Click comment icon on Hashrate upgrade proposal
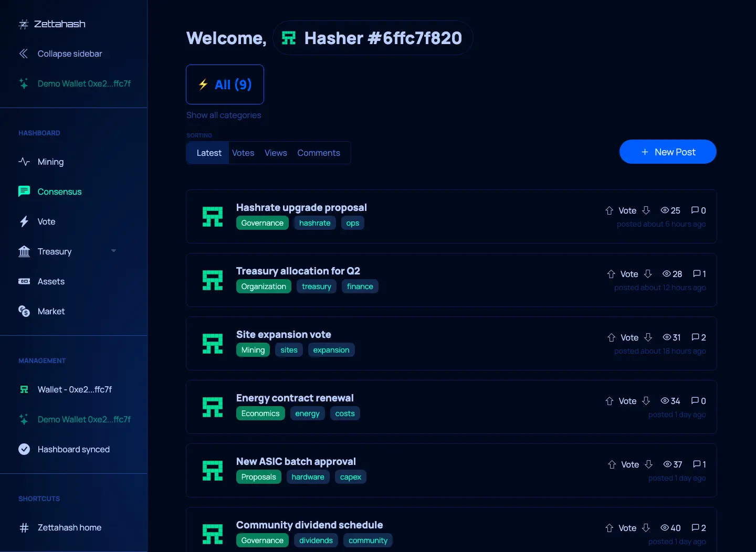Viewport: 756px width, 552px height. [695, 210]
